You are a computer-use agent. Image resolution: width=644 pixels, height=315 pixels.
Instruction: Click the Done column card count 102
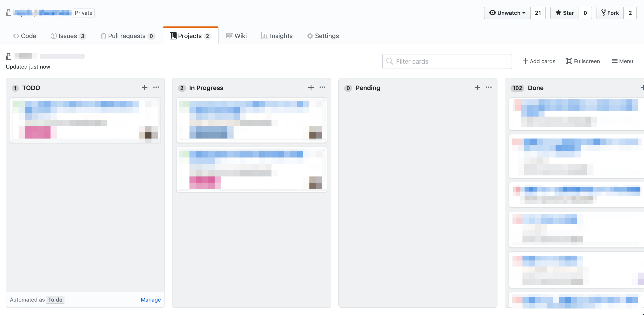tap(517, 88)
